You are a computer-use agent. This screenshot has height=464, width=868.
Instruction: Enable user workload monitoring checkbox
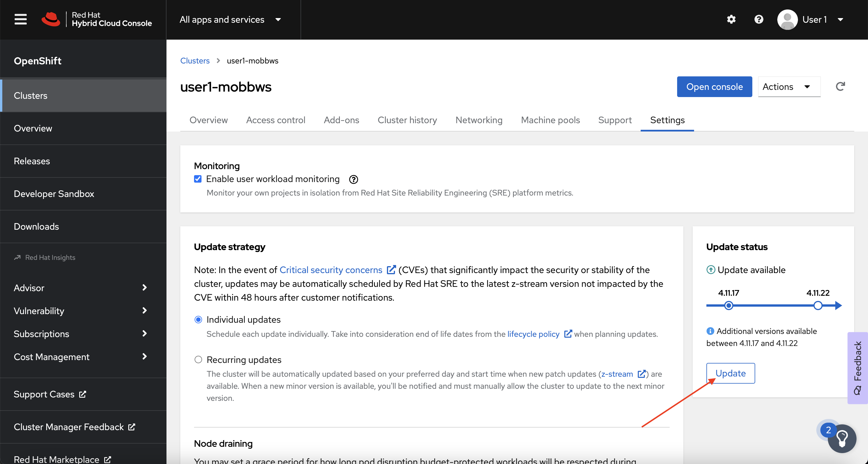[x=198, y=179]
